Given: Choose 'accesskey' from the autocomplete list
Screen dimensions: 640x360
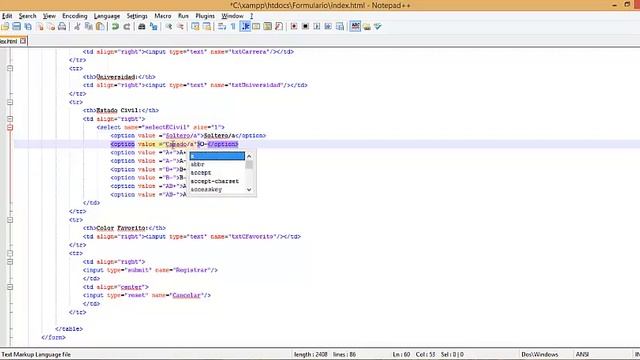Looking at the screenshot, I should pos(217,189).
